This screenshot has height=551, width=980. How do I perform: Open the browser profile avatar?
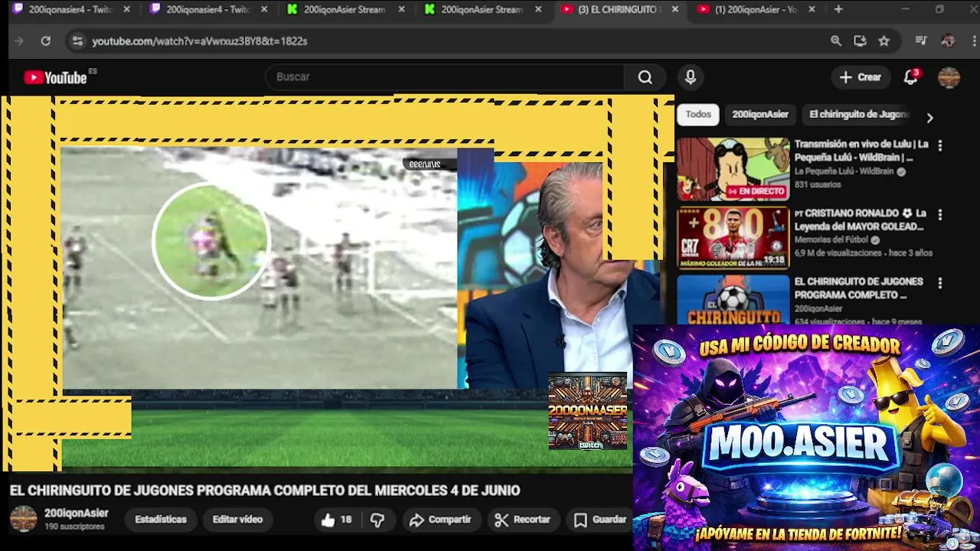pos(948,41)
